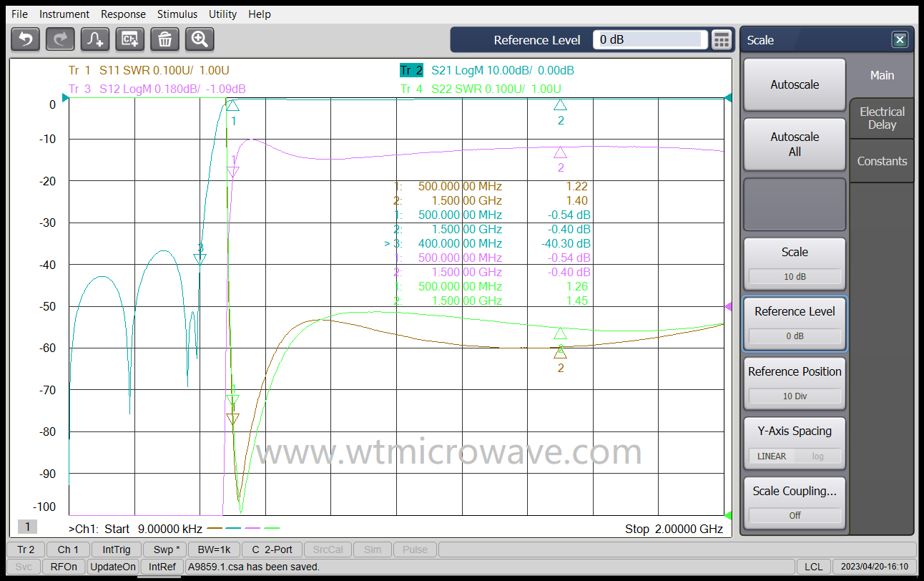Open the Stimulus menu
The image size is (924, 581).
[x=177, y=14]
